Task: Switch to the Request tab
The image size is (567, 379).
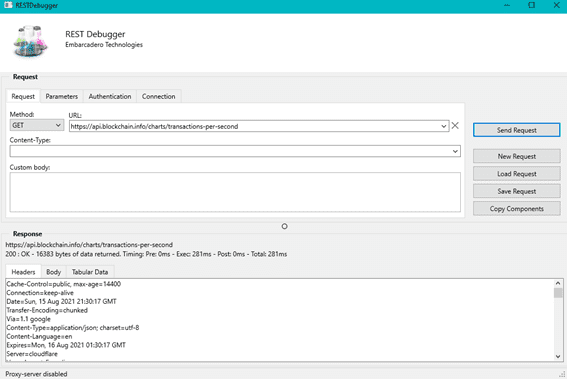Action: pos(23,97)
